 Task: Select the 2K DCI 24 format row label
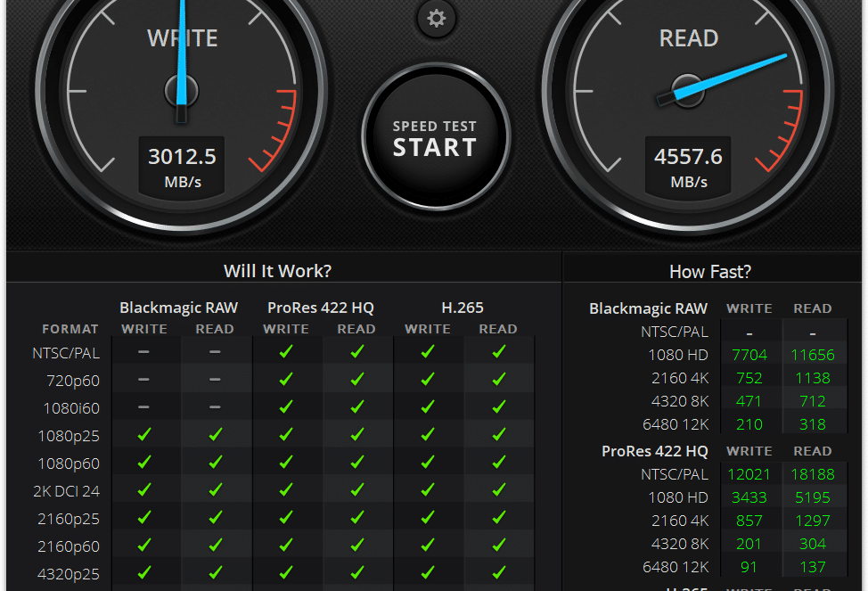[67, 491]
